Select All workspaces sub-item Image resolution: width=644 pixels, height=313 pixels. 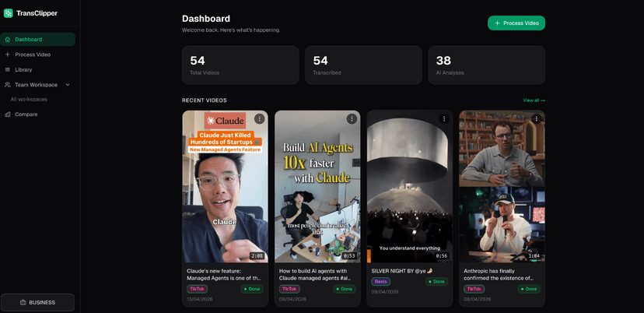(x=29, y=100)
